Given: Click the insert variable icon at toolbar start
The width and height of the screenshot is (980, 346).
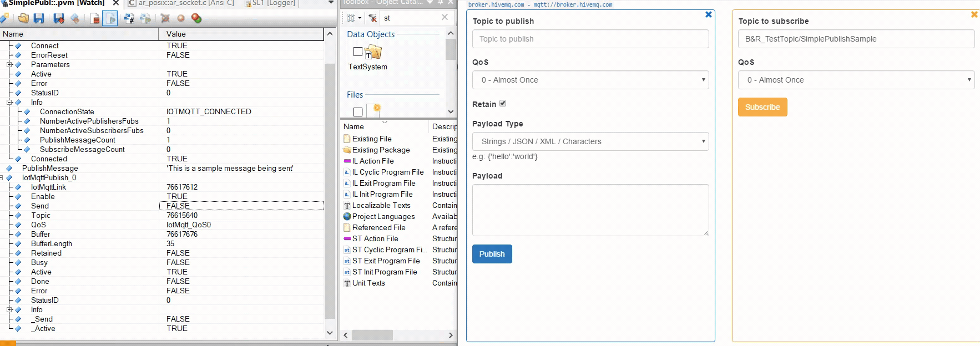Looking at the screenshot, I should [4, 18].
